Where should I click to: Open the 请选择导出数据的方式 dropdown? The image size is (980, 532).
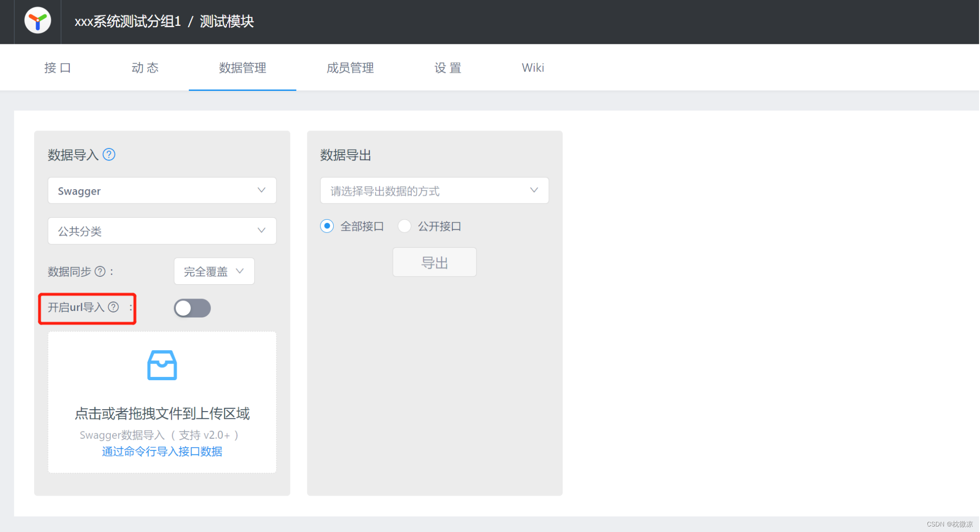[x=434, y=191]
